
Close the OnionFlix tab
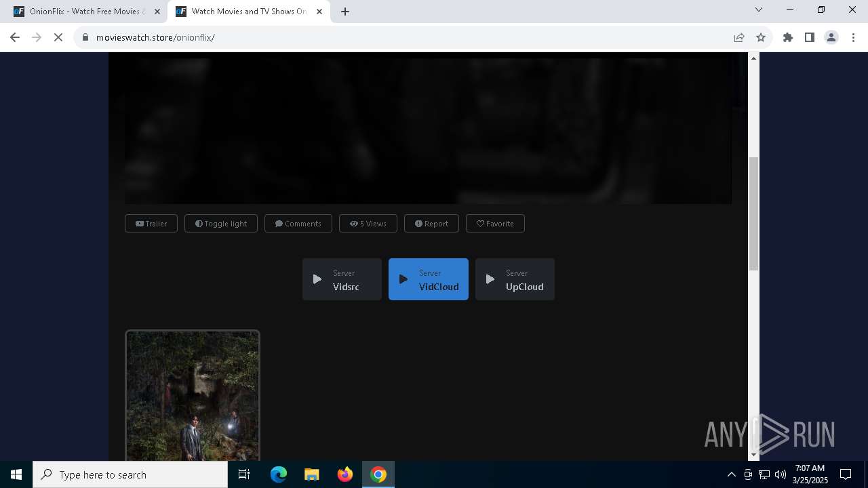[x=157, y=12]
